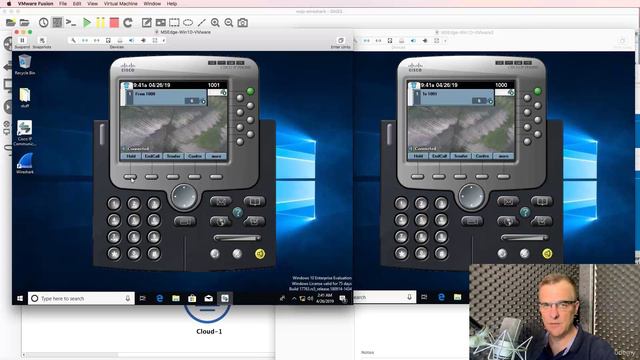Viewport: 640px width, 360px height.
Task: Select the Cisco IP Communicator desktop icon
Action: pos(25,133)
